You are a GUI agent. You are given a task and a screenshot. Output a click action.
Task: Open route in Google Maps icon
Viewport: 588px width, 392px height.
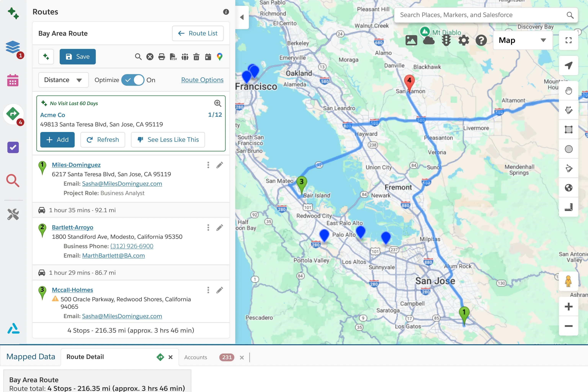pos(220,57)
